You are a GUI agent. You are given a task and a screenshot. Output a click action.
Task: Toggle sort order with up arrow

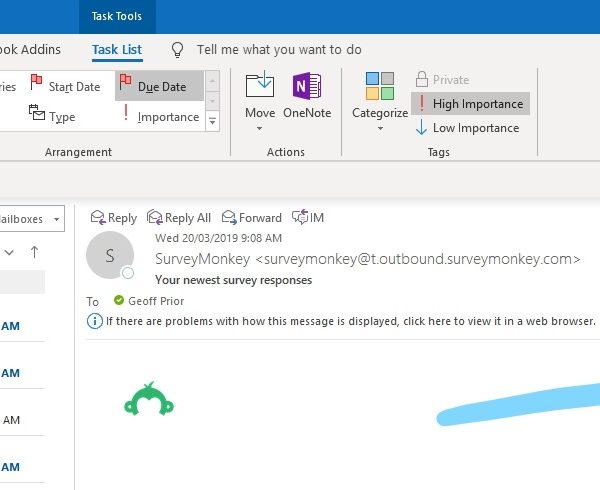34,252
